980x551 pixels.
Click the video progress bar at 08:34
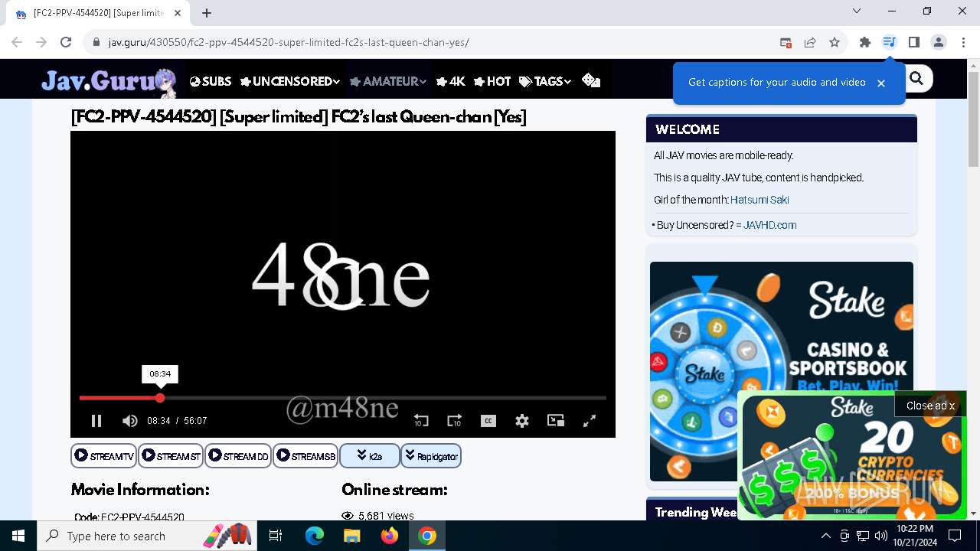click(x=160, y=398)
